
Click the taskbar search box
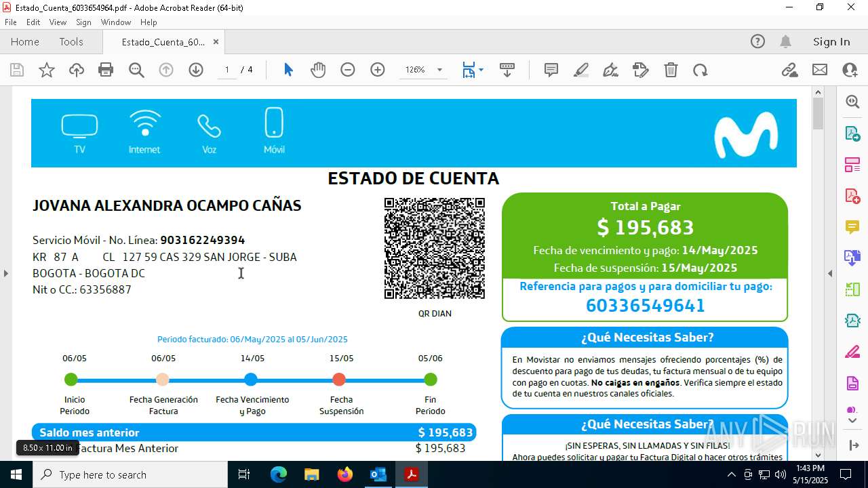(x=130, y=474)
